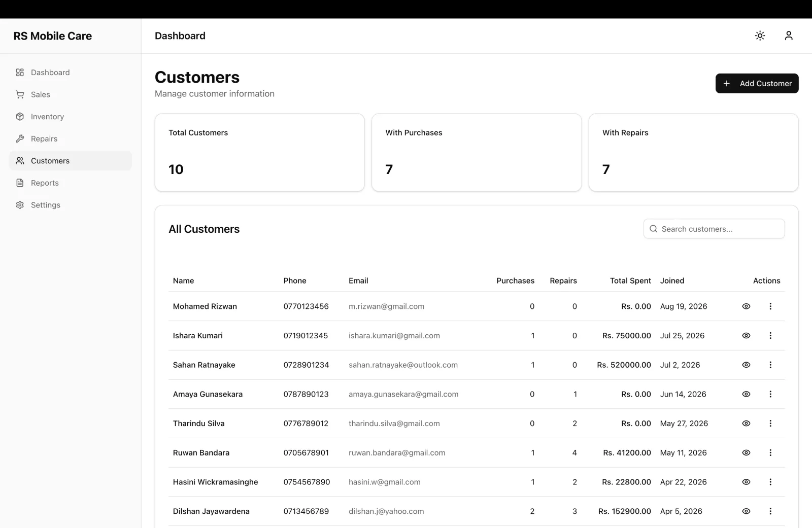Click the Joined column header
Screen dimensions: 812x528
click(672, 280)
